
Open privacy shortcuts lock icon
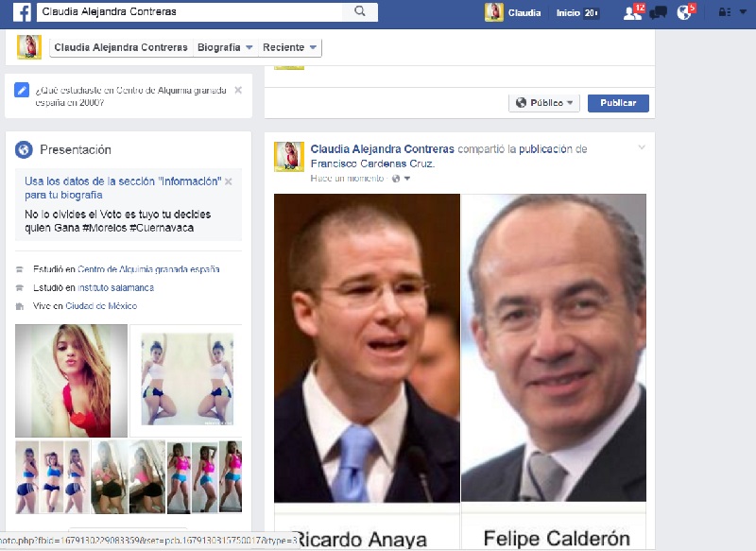(x=724, y=12)
